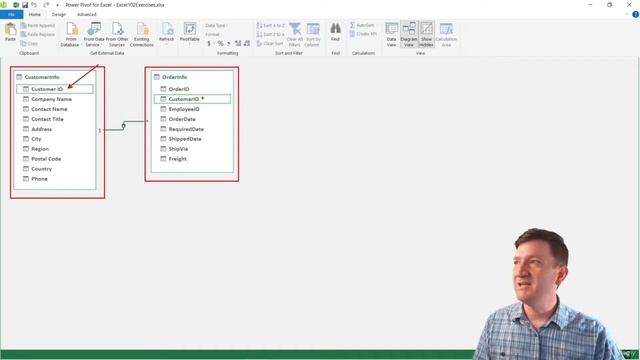
Task: Switch to the Advanced ribbon tab
Action: point(87,14)
